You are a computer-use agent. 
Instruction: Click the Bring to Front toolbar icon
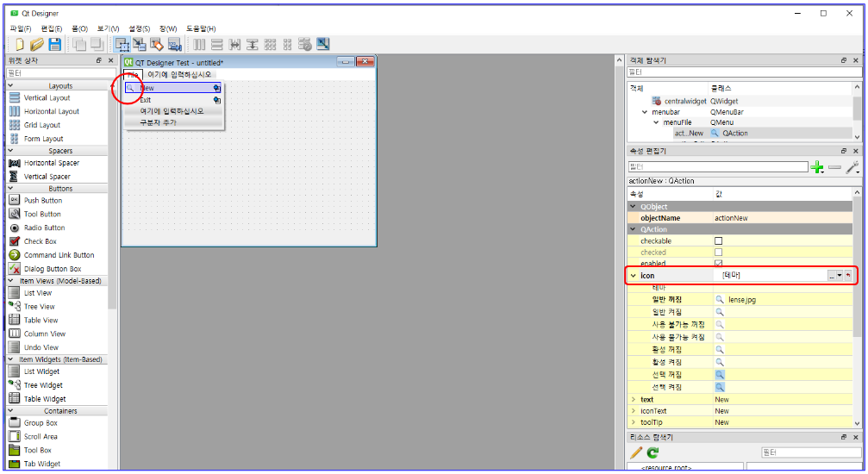(x=97, y=44)
